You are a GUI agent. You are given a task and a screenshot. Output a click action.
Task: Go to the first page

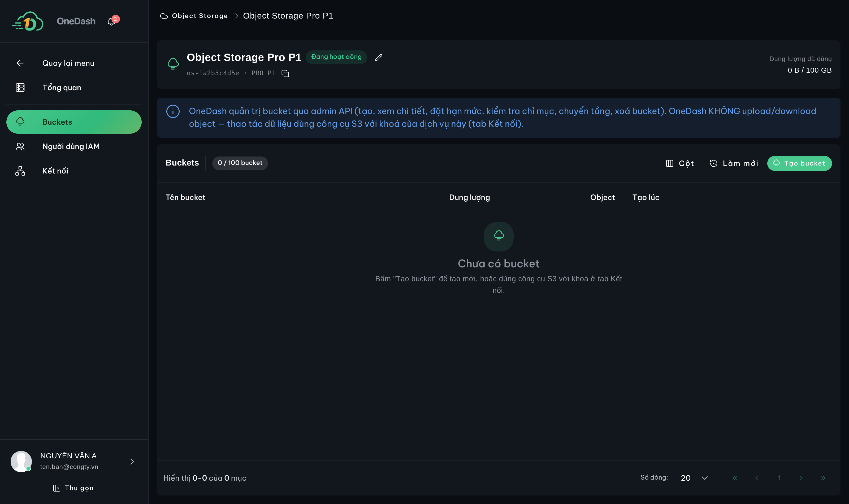coord(735,478)
